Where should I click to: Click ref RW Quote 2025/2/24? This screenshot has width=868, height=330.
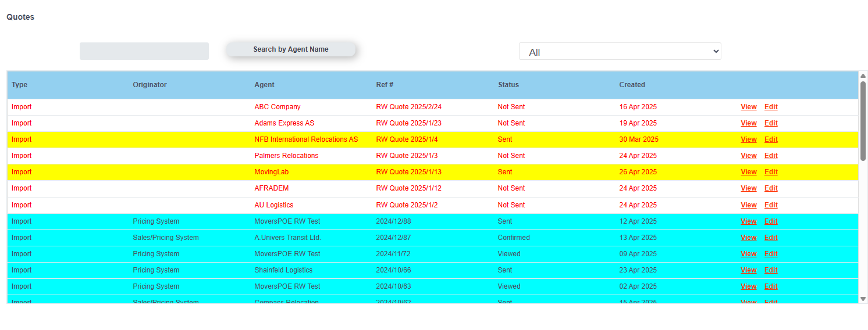[409, 107]
